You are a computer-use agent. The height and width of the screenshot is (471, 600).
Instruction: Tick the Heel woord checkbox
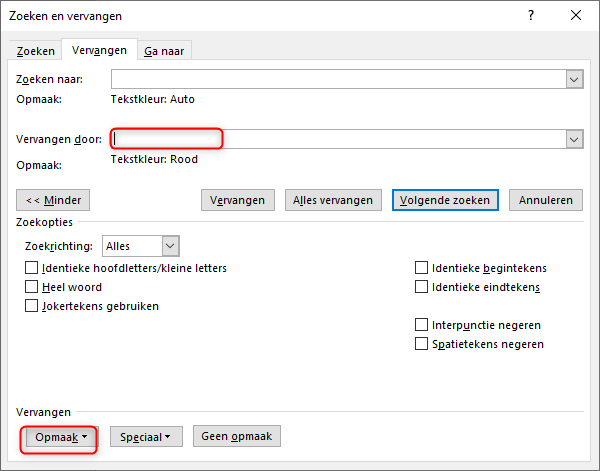pyautogui.click(x=33, y=287)
